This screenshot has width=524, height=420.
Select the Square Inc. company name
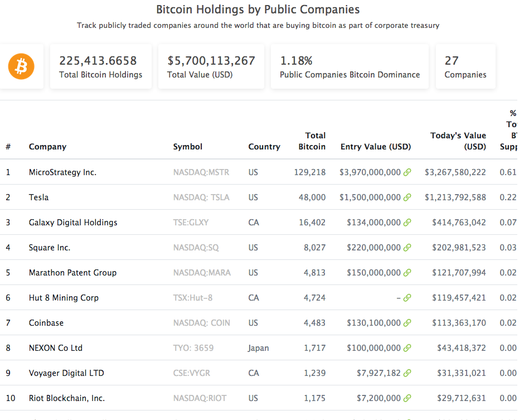pyautogui.click(x=50, y=248)
